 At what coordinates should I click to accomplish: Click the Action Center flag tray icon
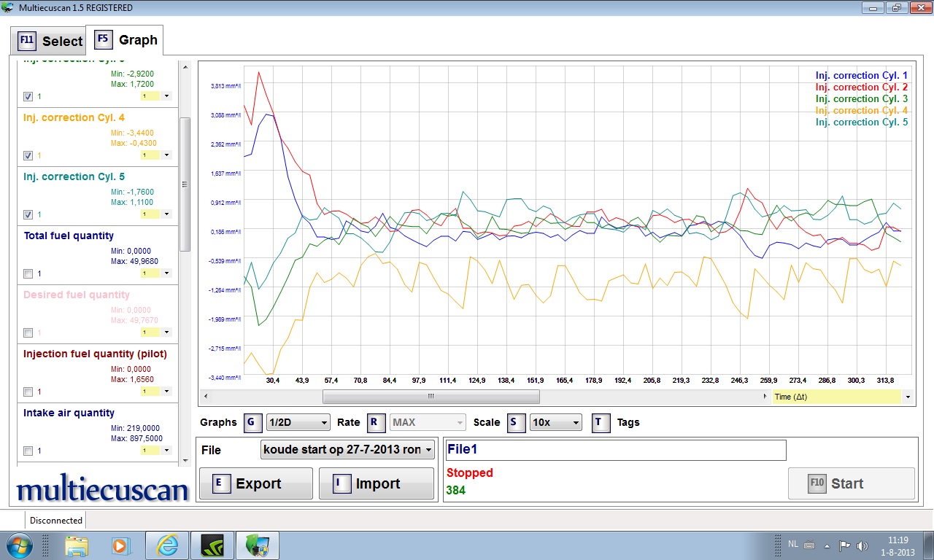[x=844, y=545]
